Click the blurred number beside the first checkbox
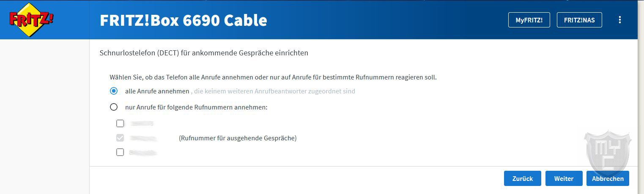Image resolution: width=644 pixels, height=194 pixels. [x=142, y=123]
